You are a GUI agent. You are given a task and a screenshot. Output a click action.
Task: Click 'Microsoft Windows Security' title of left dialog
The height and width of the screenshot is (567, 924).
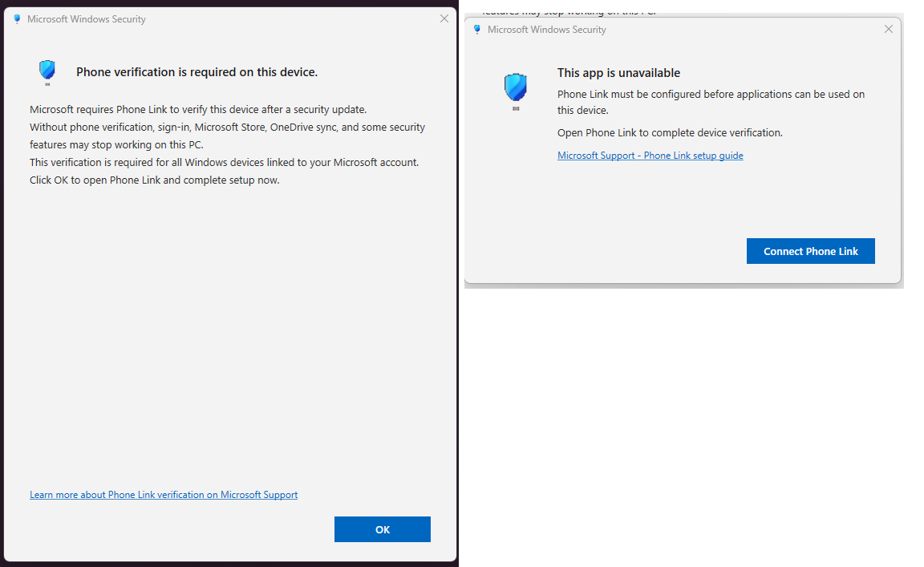pyautogui.click(x=87, y=19)
